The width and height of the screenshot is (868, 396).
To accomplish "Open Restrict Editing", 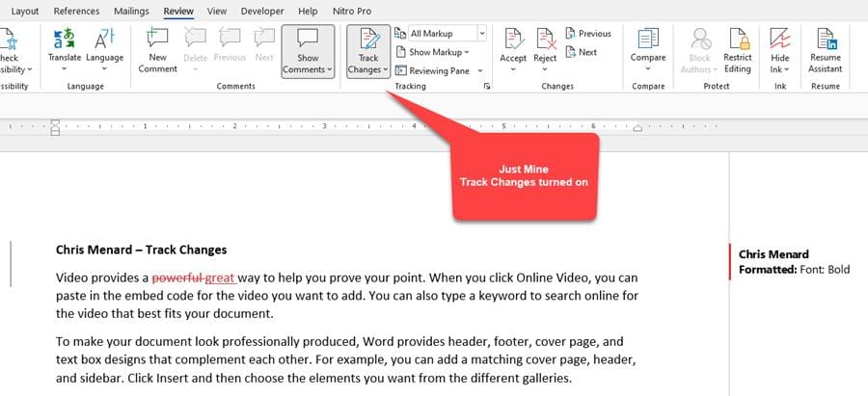I will (737, 51).
